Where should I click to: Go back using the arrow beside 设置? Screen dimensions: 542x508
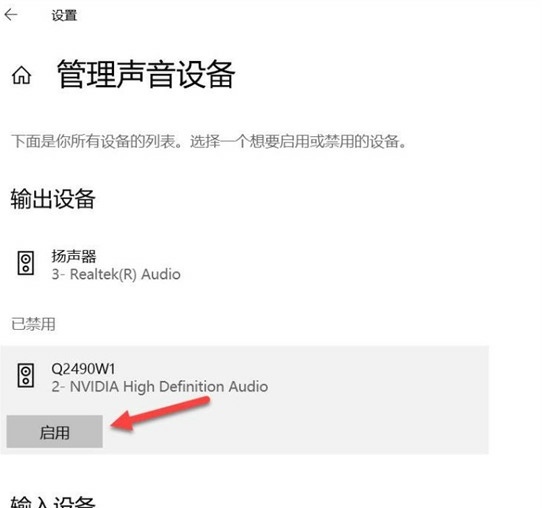(x=11, y=15)
